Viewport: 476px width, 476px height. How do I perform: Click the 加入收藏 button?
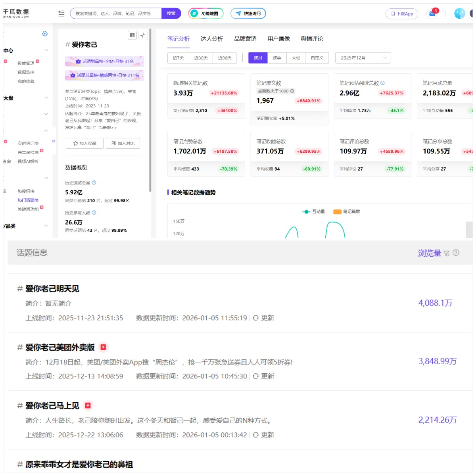[84, 144]
